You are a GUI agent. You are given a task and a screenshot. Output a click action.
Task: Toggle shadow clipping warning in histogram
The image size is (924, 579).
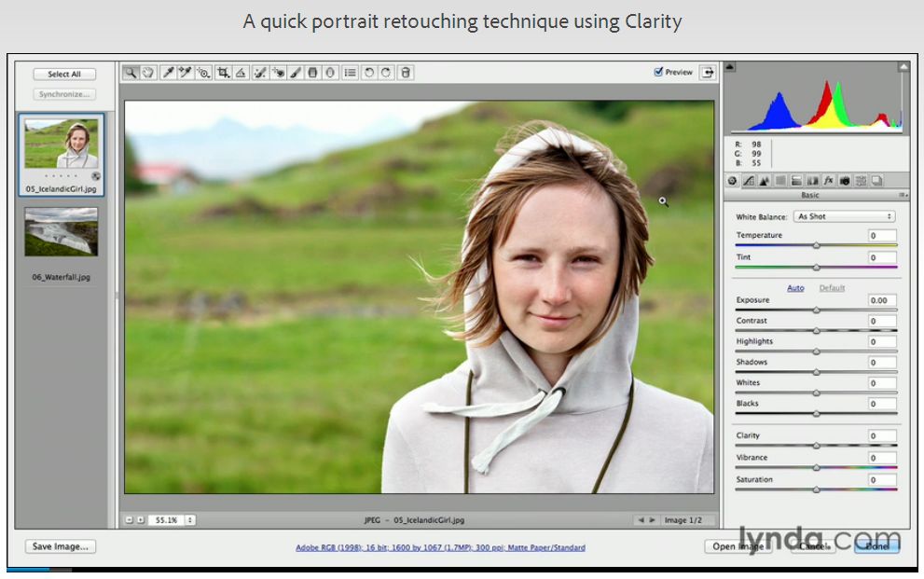click(730, 67)
